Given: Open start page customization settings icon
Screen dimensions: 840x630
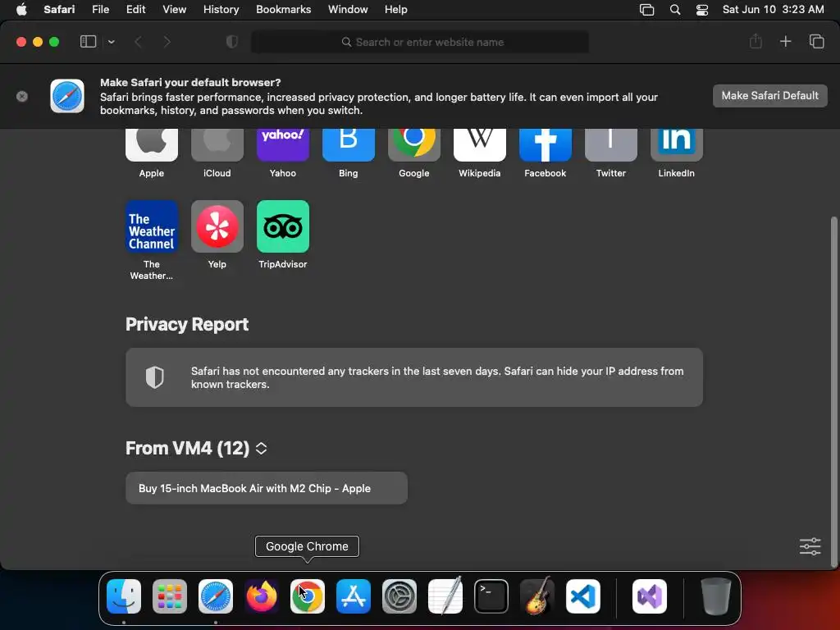Looking at the screenshot, I should point(810,546).
